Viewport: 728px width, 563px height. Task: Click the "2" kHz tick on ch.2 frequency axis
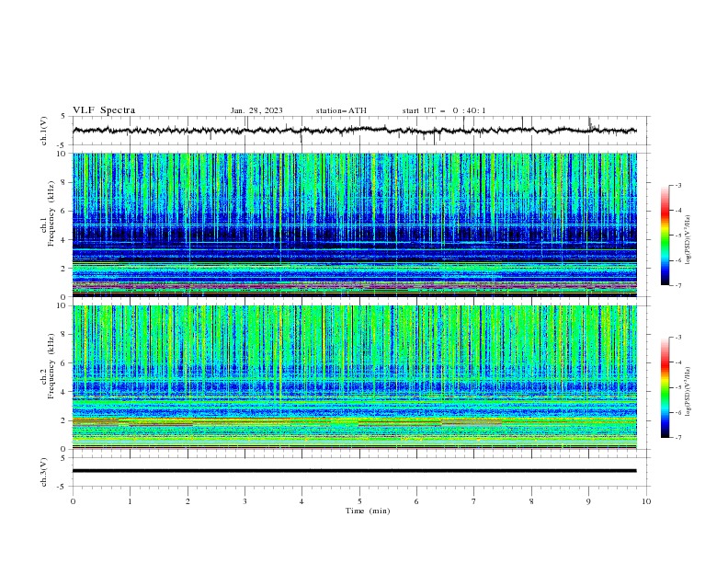coord(65,420)
